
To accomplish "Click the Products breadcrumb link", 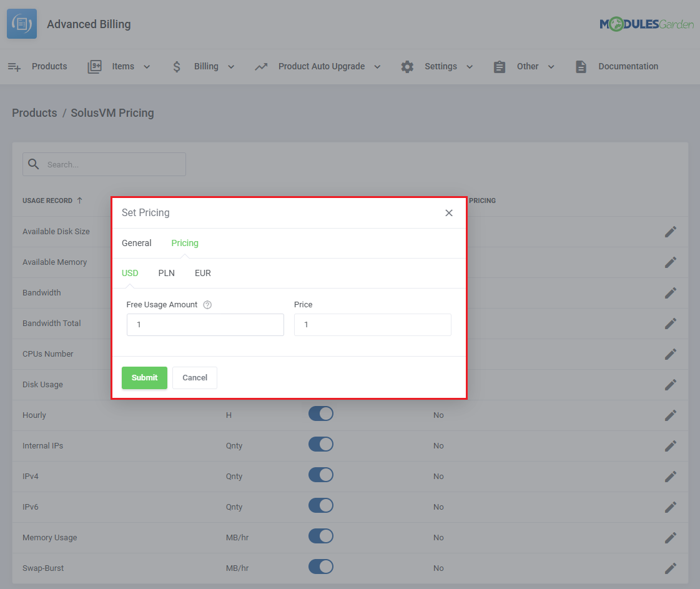I will click(34, 113).
